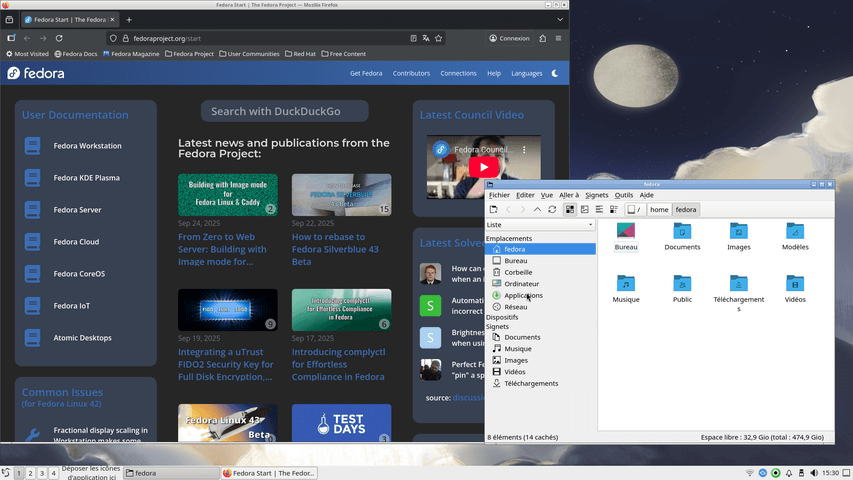Screen dimensions: 853x480
Task: Open the notifications bell in the tray
Action: 788,473
